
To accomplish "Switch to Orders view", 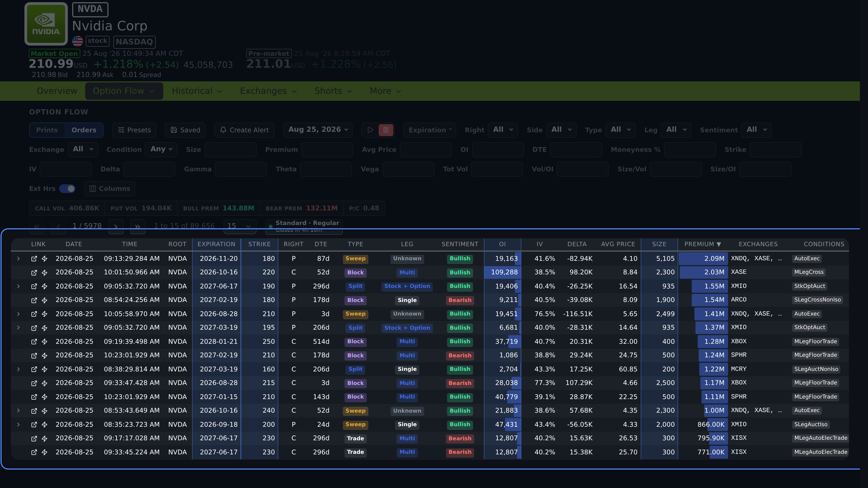I will point(84,130).
